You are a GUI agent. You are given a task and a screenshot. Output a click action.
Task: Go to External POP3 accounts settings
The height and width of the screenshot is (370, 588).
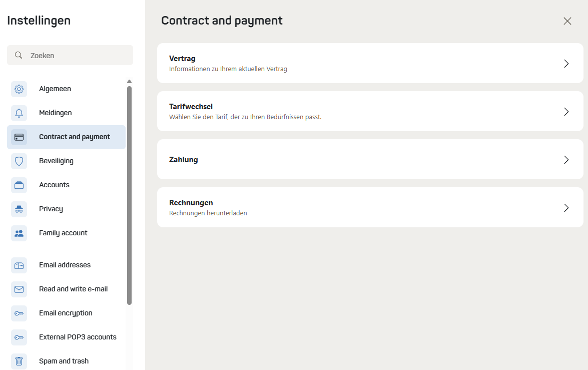click(78, 337)
